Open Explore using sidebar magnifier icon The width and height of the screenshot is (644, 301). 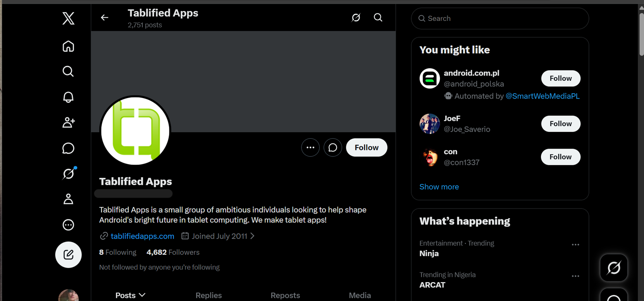click(68, 72)
